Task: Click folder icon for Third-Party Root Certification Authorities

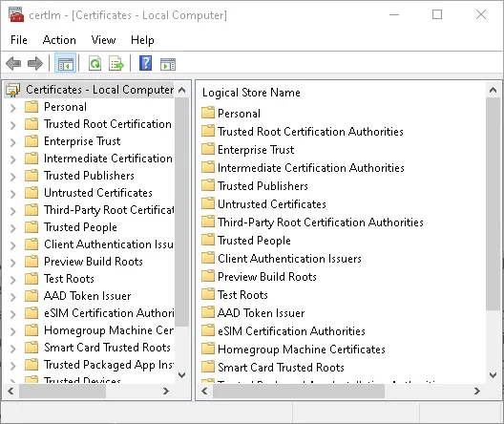Action: (x=208, y=222)
